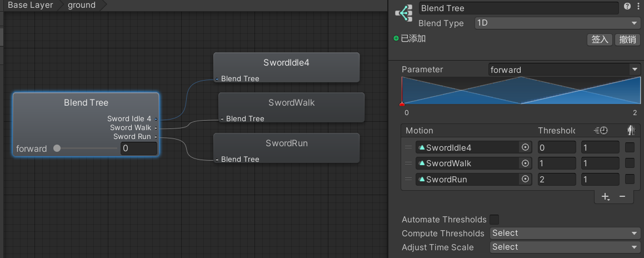The image size is (644, 258).
Task: Open object picker for SwordWalk motion
Action: click(x=525, y=163)
